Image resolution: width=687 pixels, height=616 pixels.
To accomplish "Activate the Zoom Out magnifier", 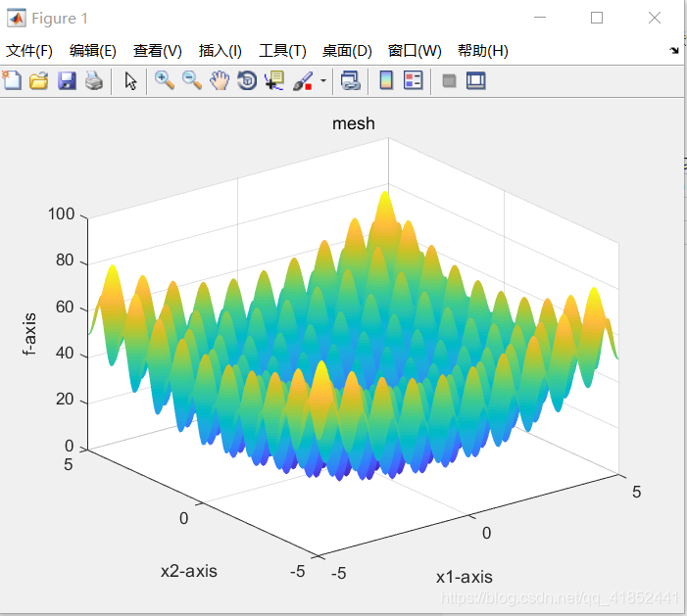I will pyautogui.click(x=192, y=80).
